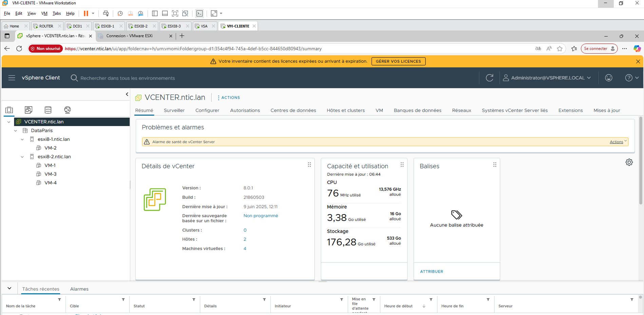The width and height of the screenshot is (644, 315).
Task: Collapse the esxi8-1.ntic.lan host node
Action: tap(22, 139)
